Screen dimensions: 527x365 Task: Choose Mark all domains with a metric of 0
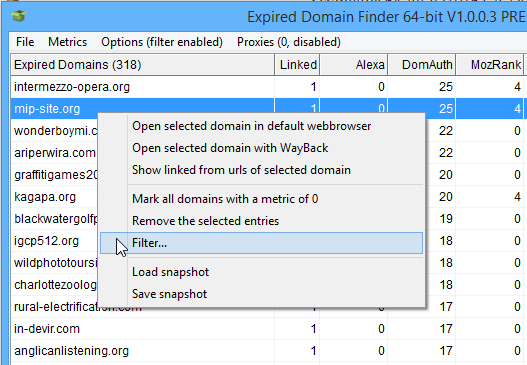coord(261,199)
